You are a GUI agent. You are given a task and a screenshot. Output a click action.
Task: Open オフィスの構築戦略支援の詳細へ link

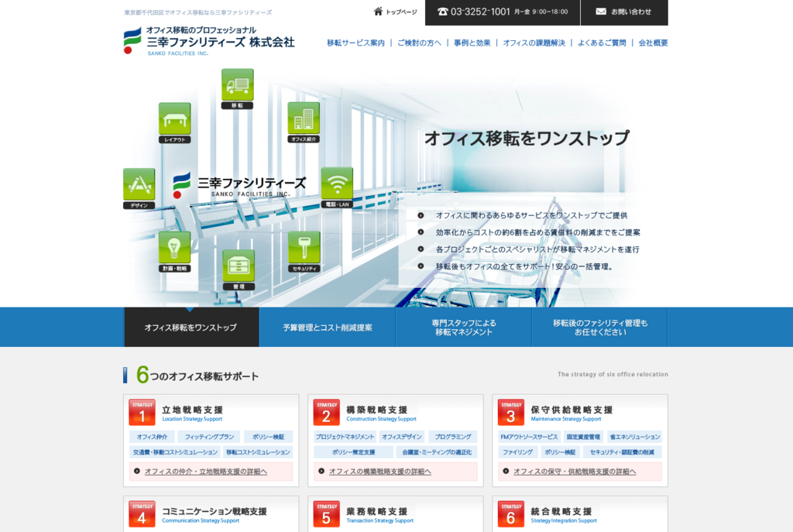[380, 472]
